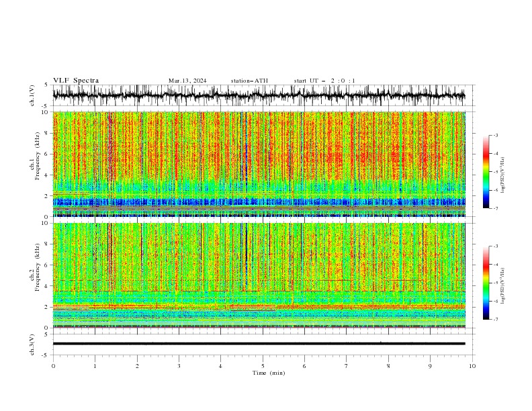Click the time axis tick label "5"

(x=263, y=366)
